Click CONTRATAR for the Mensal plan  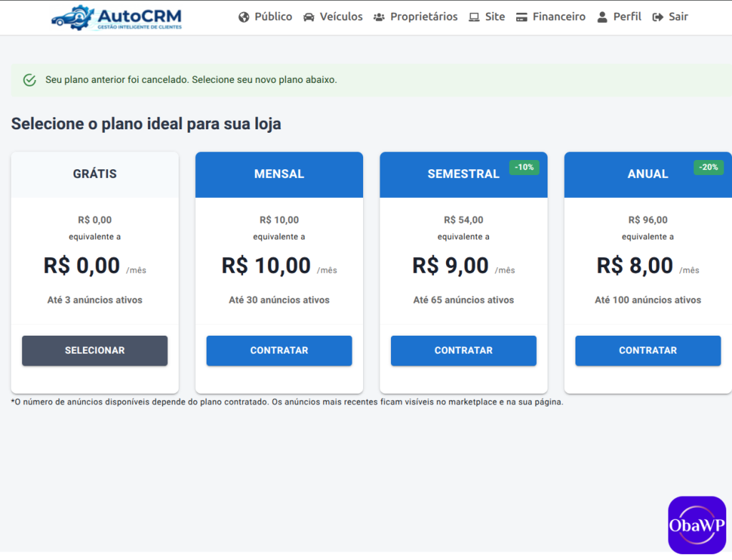click(280, 351)
